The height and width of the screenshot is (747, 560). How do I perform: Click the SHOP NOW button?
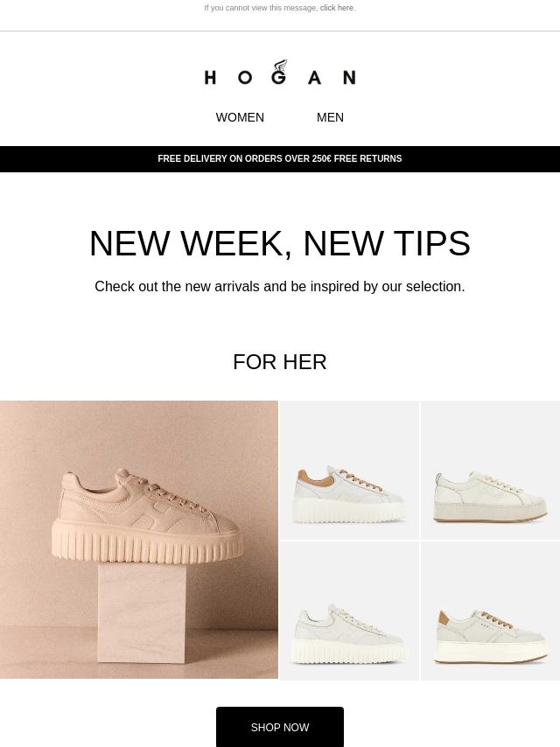[280, 728]
